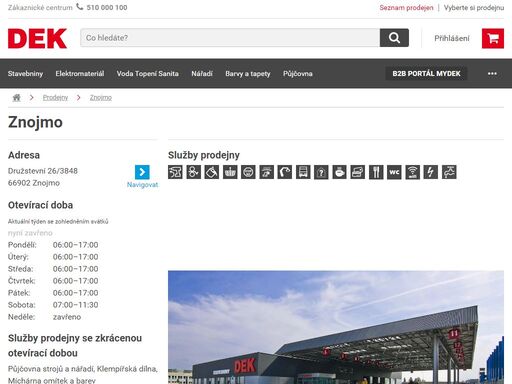Click the Znojmo breadcrumb link
Screen dimensions: 512x384
[101, 98]
